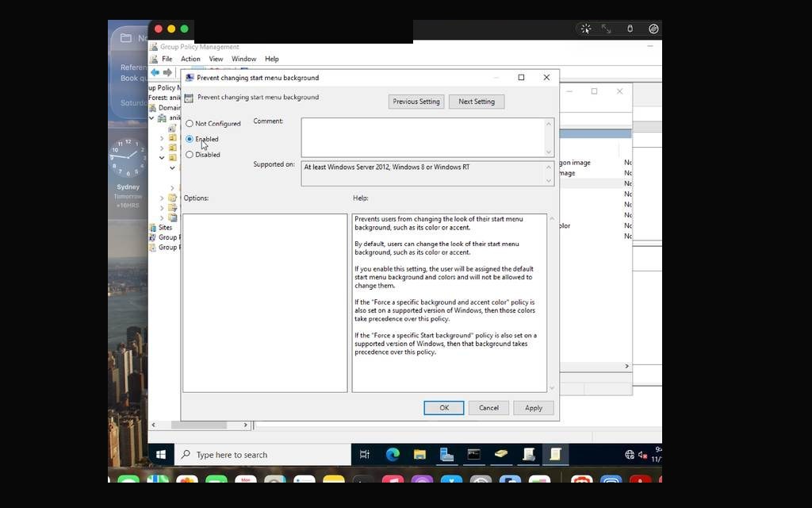
Task: Click the Group Policy Management title icon
Action: coord(153,47)
